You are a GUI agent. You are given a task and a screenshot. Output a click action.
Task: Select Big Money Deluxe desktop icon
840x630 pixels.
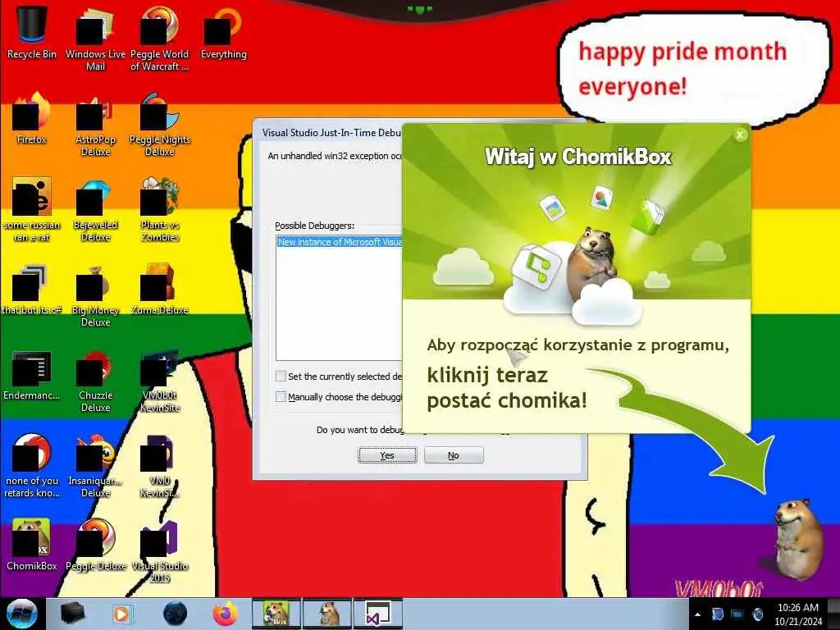[95, 294]
